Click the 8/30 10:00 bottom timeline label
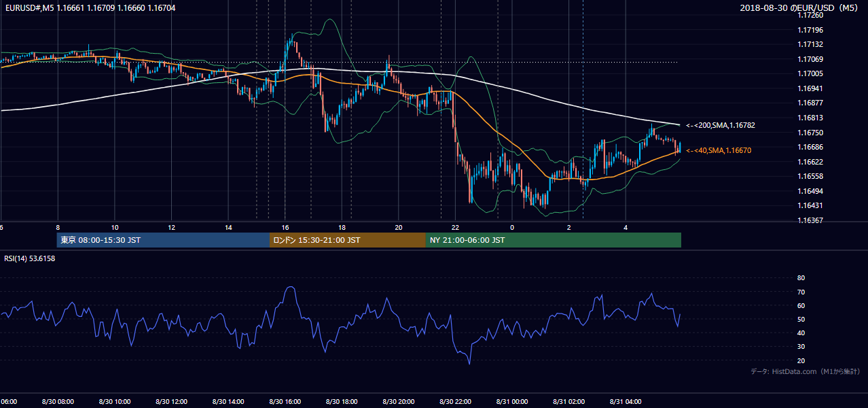The height and width of the screenshot is (408, 868). 115,401
